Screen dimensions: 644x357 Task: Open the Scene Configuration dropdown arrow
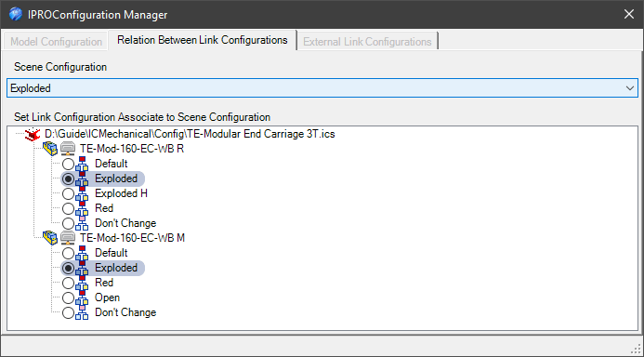(x=630, y=88)
